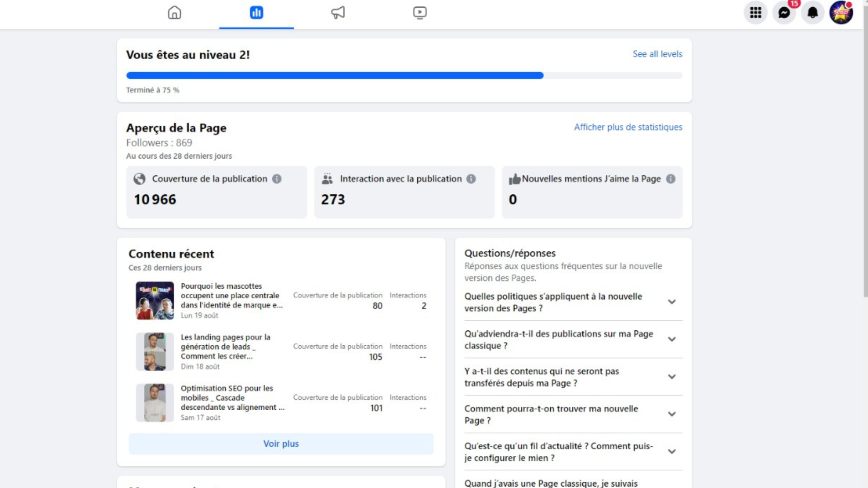Expand question about trouver ma nouvelle Page
This screenshot has height=488, width=868.
pos(672,414)
